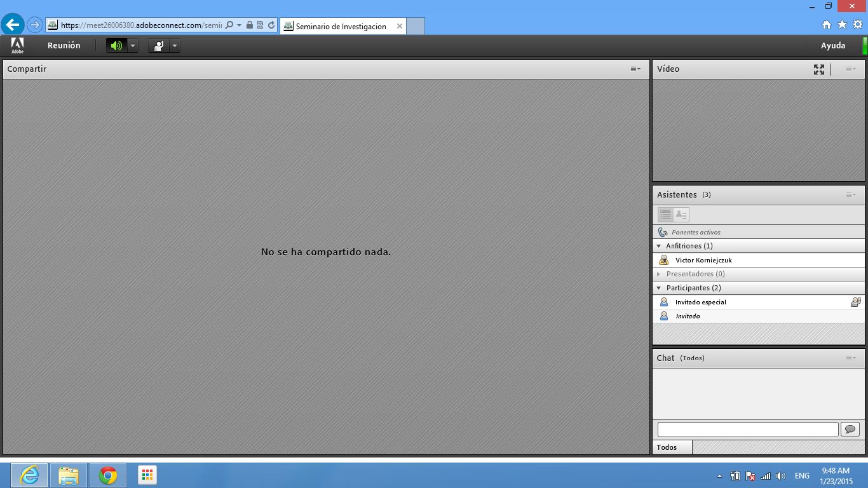Collapse the Anfitriones group
This screenshot has width=868, height=488.
(x=659, y=246)
